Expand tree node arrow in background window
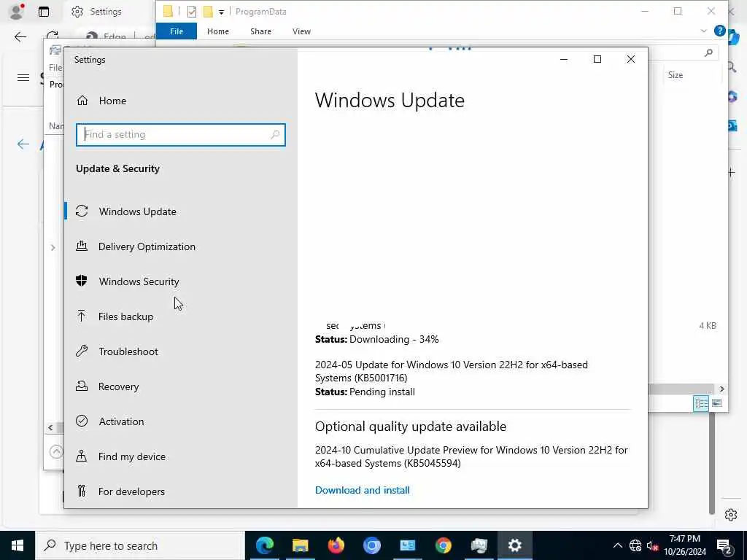Viewport: 747px width, 560px height. click(53, 248)
